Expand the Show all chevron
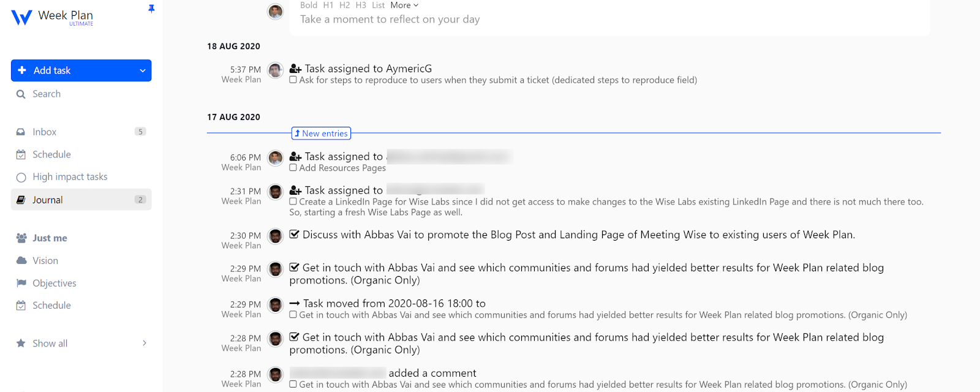 (145, 343)
